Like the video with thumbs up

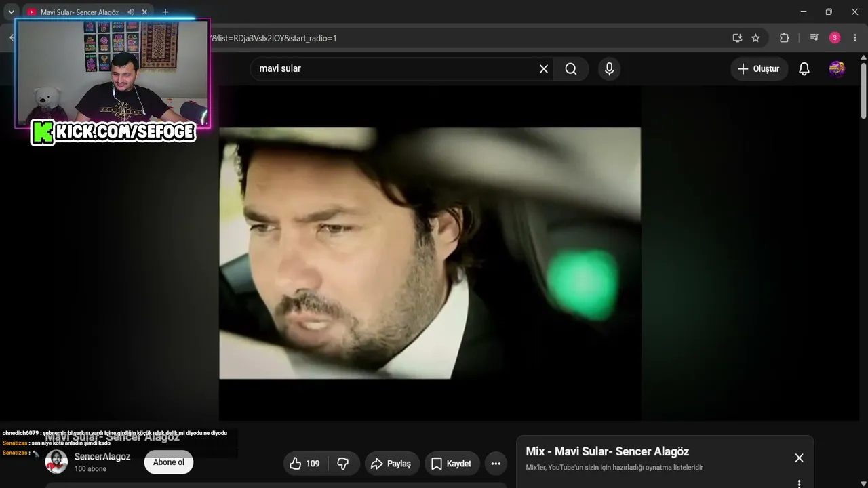click(x=304, y=464)
